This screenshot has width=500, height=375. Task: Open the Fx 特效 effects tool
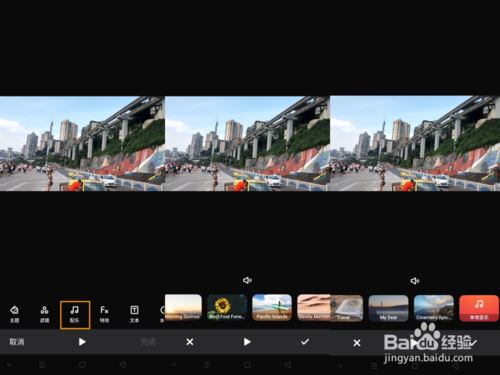pos(104,314)
